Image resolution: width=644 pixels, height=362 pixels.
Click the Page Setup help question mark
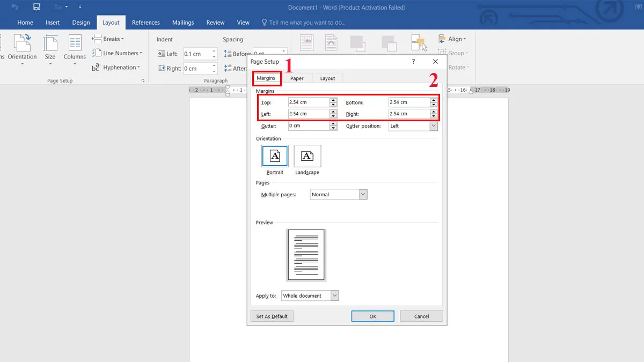tap(413, 62)
